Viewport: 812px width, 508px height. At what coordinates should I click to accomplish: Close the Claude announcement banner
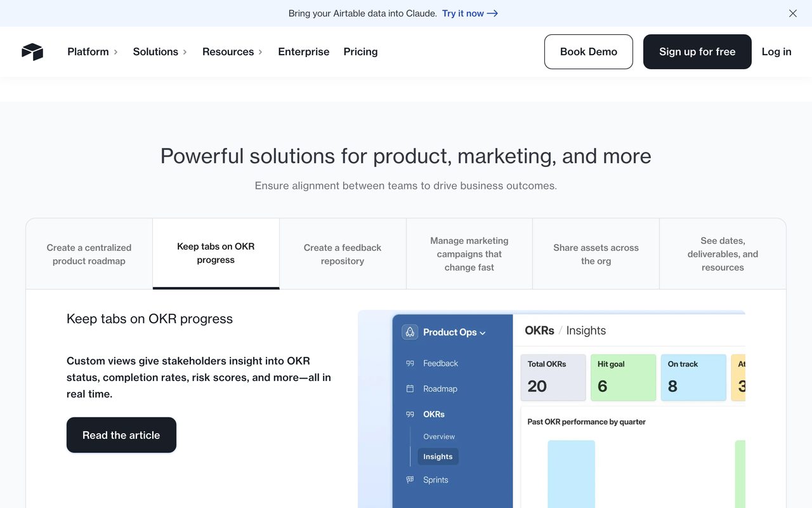793,13
